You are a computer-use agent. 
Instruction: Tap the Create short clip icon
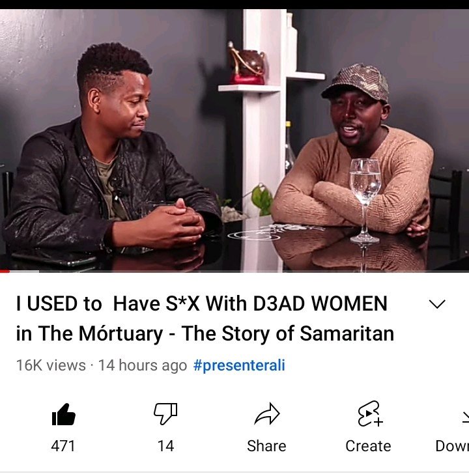[x=370, y=413]
